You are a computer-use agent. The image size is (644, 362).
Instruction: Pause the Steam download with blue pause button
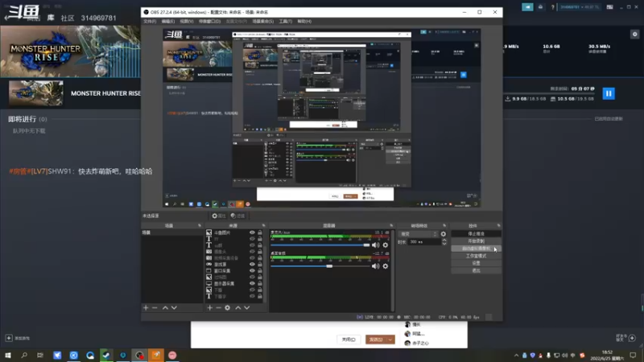609,93
